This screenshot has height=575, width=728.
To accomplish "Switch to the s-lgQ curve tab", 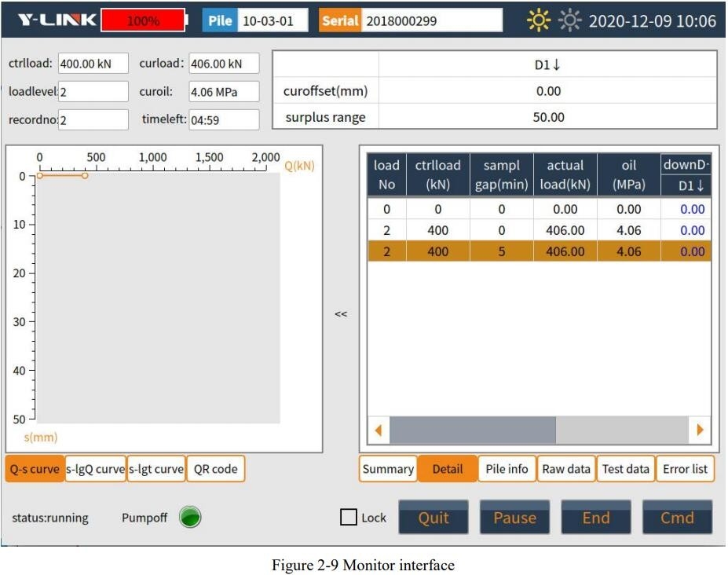I will point(95,469).
